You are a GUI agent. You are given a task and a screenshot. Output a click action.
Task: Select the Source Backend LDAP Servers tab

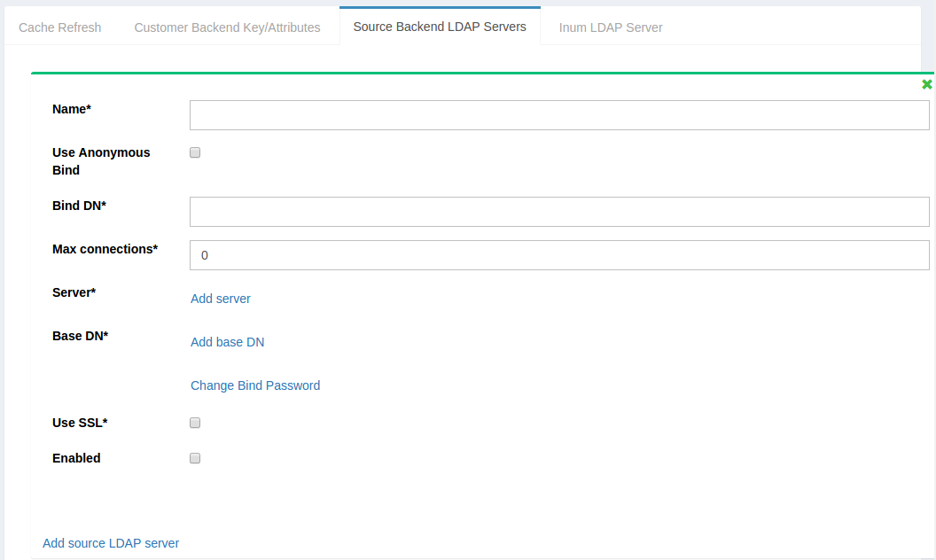(439, 27)
